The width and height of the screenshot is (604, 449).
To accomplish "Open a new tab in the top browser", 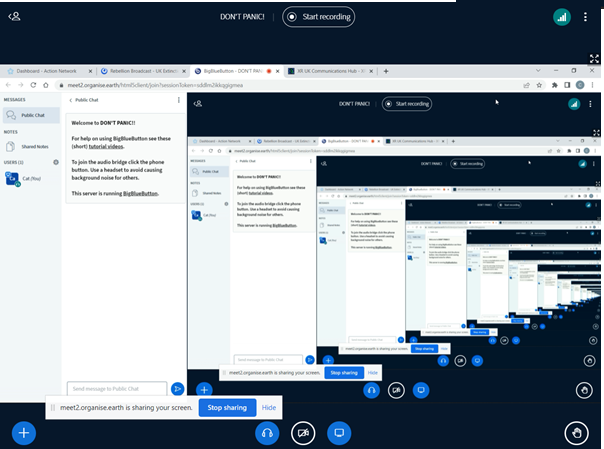I will 386,71.
